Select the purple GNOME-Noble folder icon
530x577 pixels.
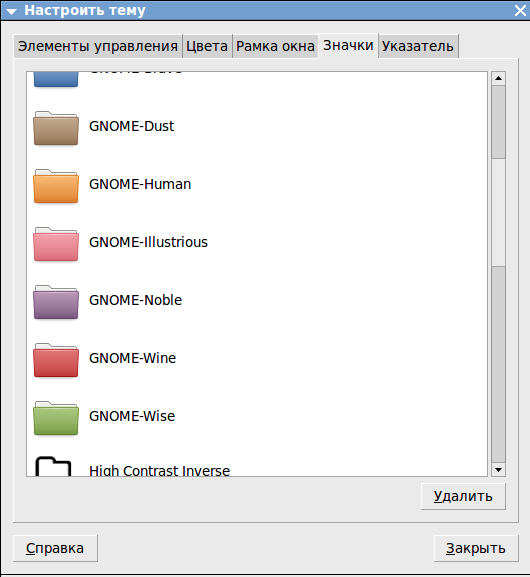pyautogui.click(x=56, y=302)
